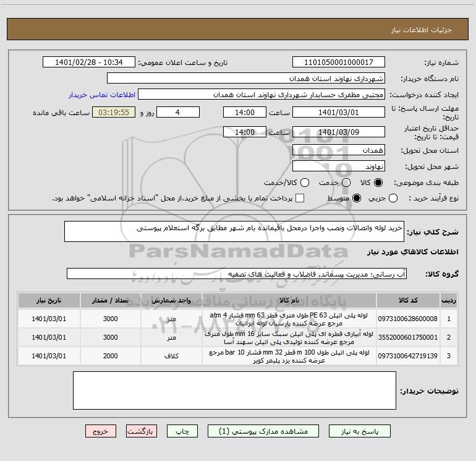This screenshot has height=461, width=476.
Task: Click the گروه کالا field آب رسانی
Action: (x=237, y=274)
